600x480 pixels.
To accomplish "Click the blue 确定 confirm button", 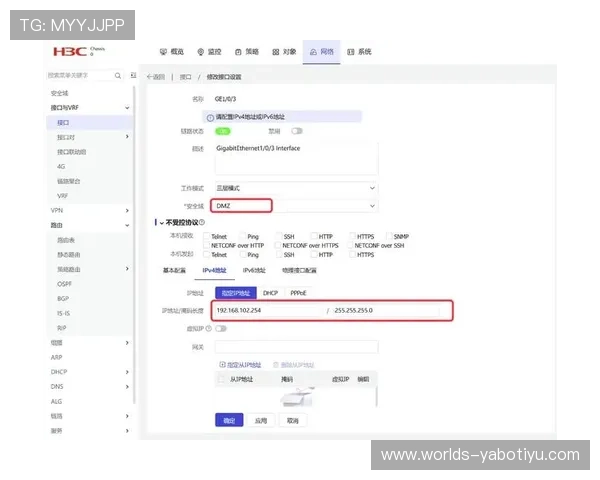I will click(x=229, y=420).
